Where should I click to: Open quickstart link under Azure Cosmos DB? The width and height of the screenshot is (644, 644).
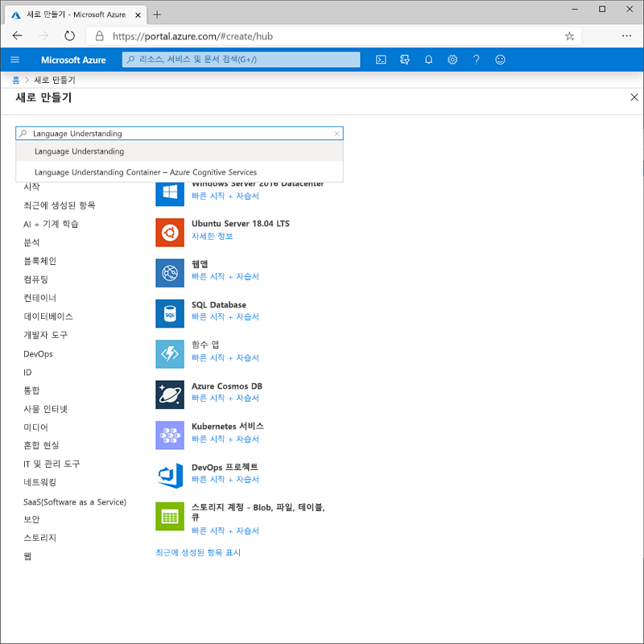(x=225, y=398)
